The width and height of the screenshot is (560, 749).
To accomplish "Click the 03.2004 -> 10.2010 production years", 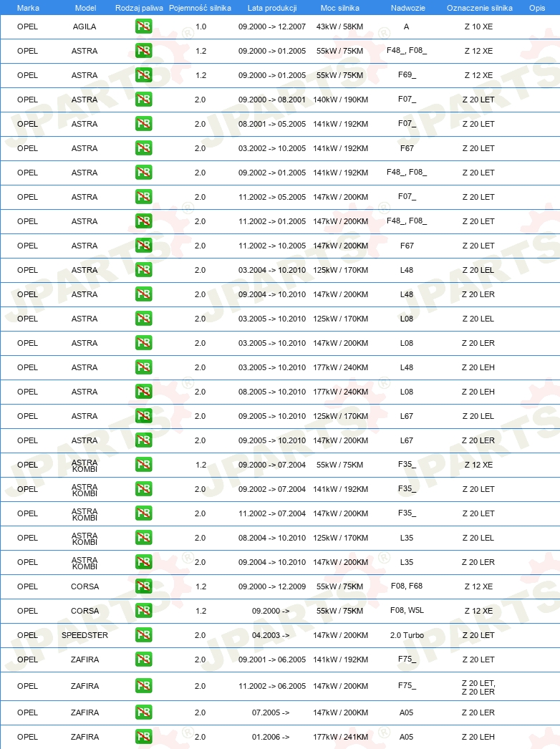I will 272,271.
